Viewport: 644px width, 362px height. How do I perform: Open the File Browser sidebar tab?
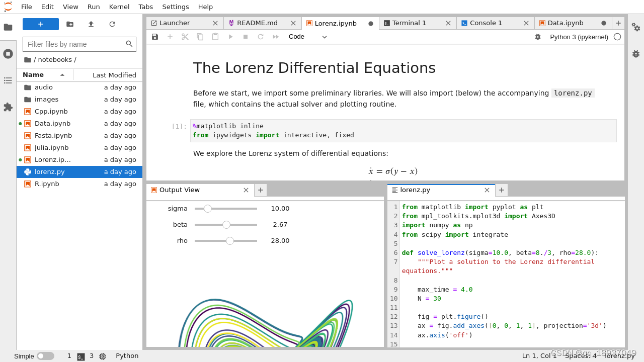(8, 27)
